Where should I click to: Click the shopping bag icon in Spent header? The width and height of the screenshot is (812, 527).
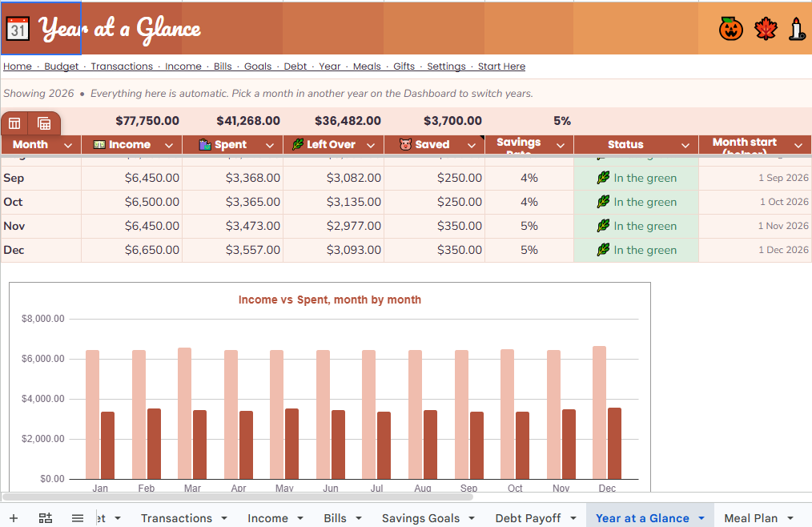tap(205, 145)
